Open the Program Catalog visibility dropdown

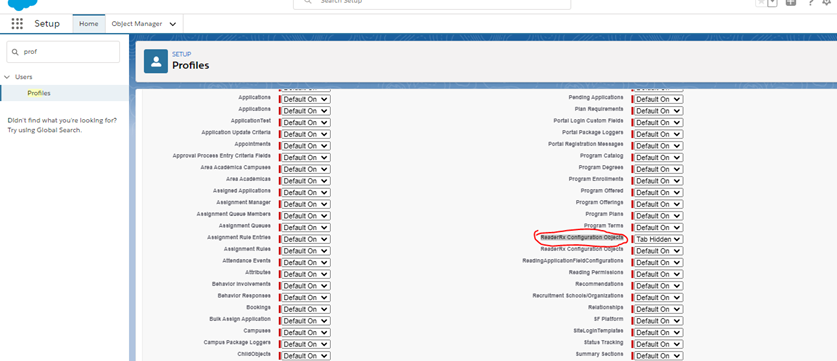(x=658, y=158)
